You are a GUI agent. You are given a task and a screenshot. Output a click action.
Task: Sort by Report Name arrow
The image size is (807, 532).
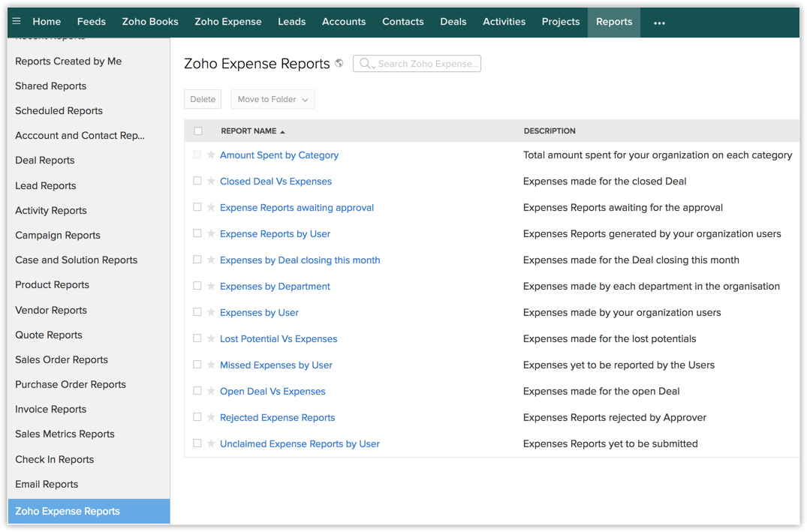(282, 132)
